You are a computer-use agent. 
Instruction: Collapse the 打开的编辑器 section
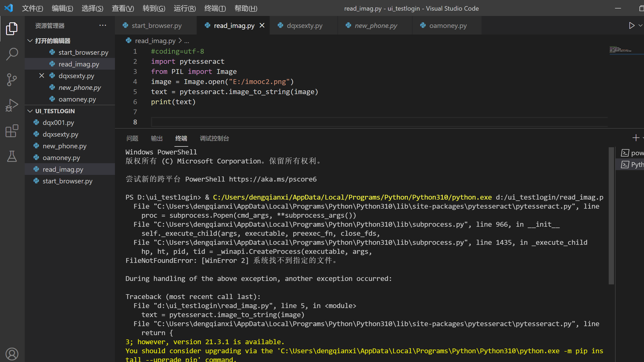30,41
